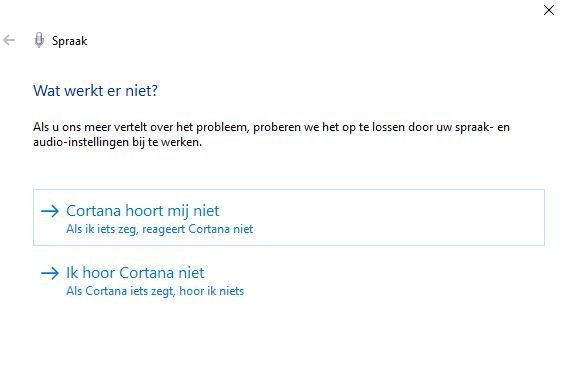Click the arrow next to Cortana hoort mij niet
Viewport: 562px width, 367px height.
[50, 211]
